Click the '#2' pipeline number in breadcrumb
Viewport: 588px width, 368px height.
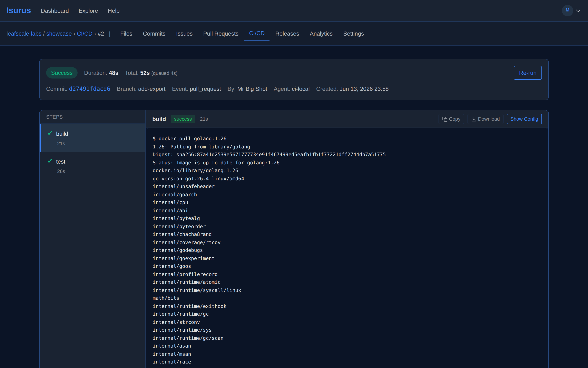[101, 34]
